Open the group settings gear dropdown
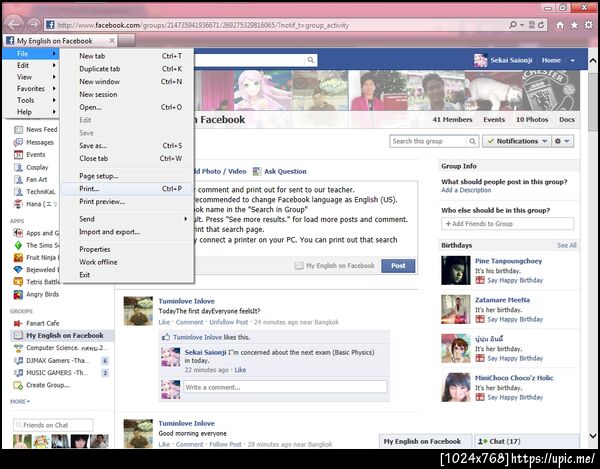The height and width of the screenshot is (469, 600). click(x=562, y=141)
